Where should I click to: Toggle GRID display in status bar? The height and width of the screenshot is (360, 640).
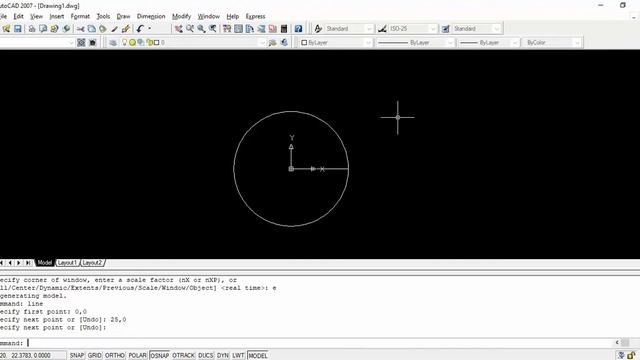point(95,356)
